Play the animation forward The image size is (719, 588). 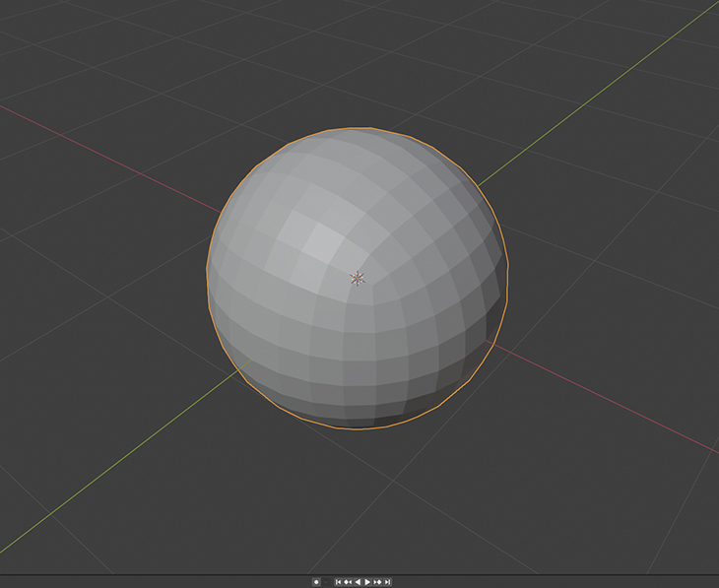click(x=367, y=582)
